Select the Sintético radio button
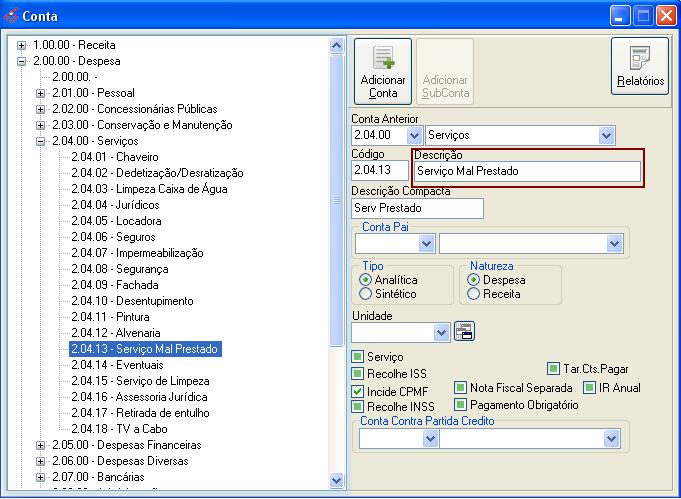This screenshot has width=681, height=499. coord(365,294)
